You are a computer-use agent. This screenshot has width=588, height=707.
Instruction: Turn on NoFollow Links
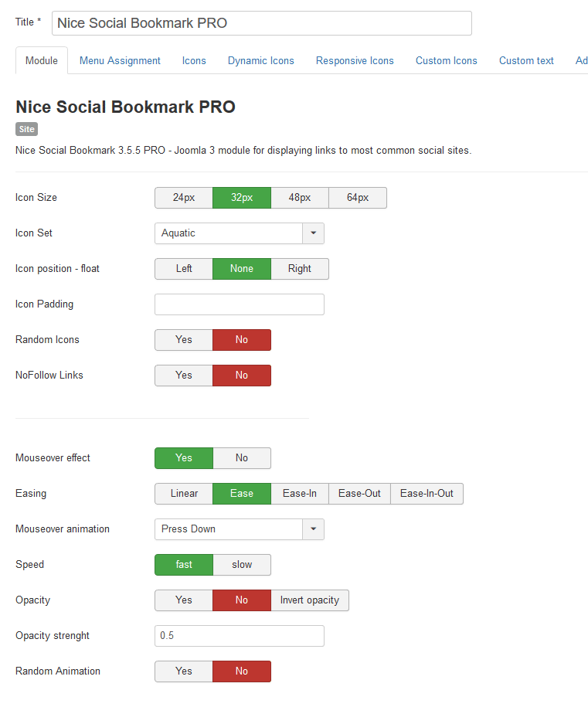(x=184, y=376)
